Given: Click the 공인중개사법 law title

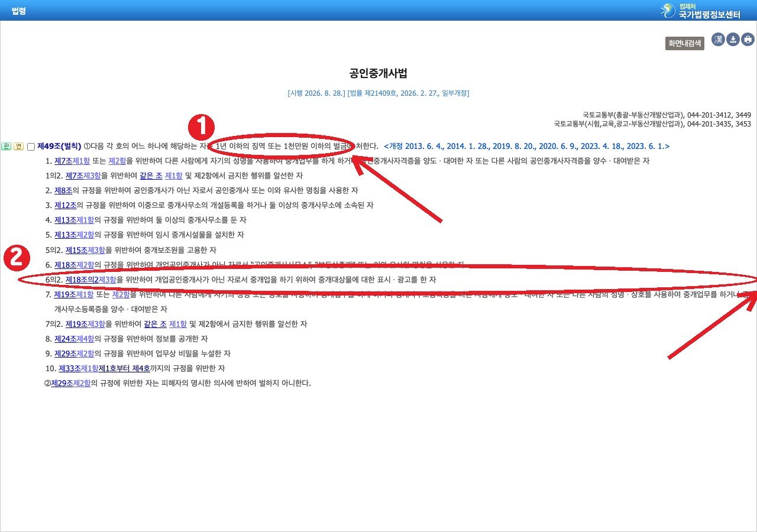Looking at the screenshot, I should tap(378, 74).
